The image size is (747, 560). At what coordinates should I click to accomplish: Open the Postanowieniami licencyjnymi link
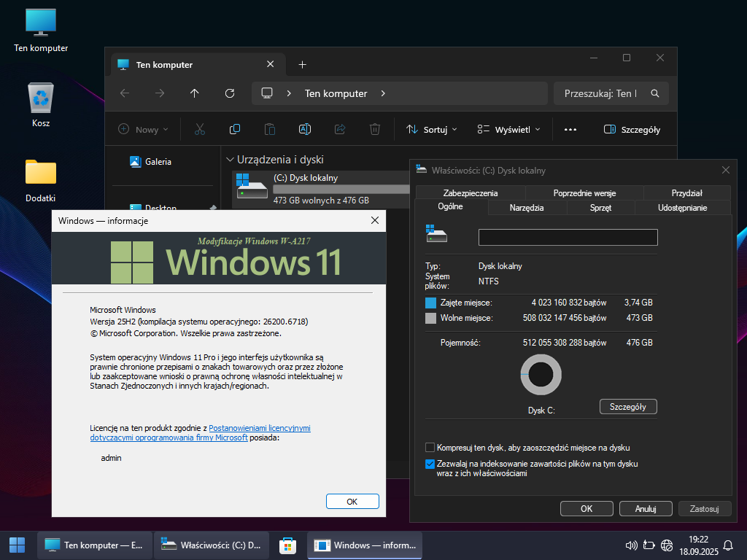point(259,429)
